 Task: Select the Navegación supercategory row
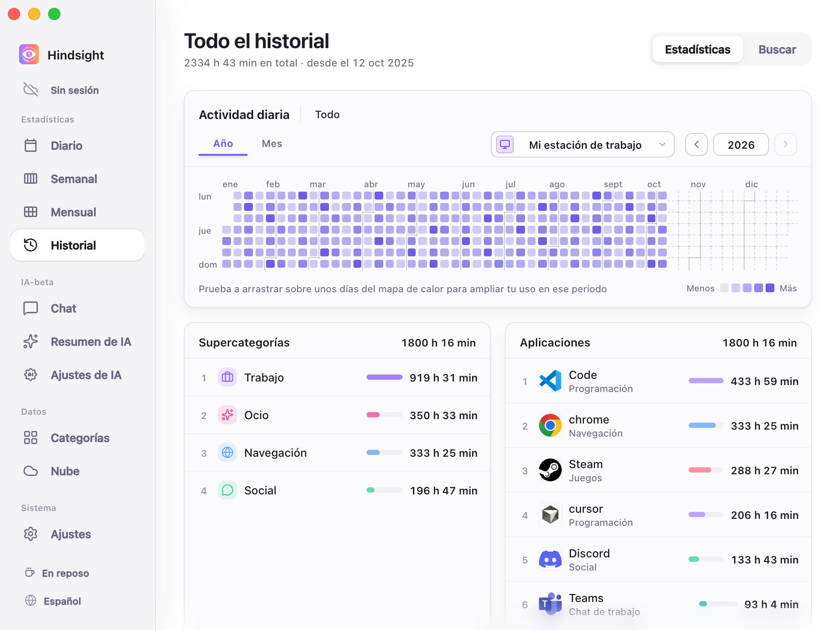coord(337,453)
